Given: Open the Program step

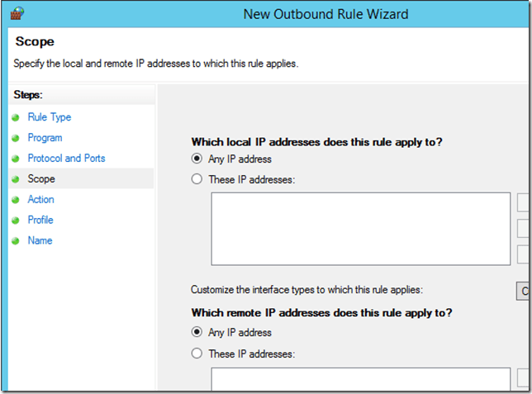Looking at the screenshot, I should 45,138.
